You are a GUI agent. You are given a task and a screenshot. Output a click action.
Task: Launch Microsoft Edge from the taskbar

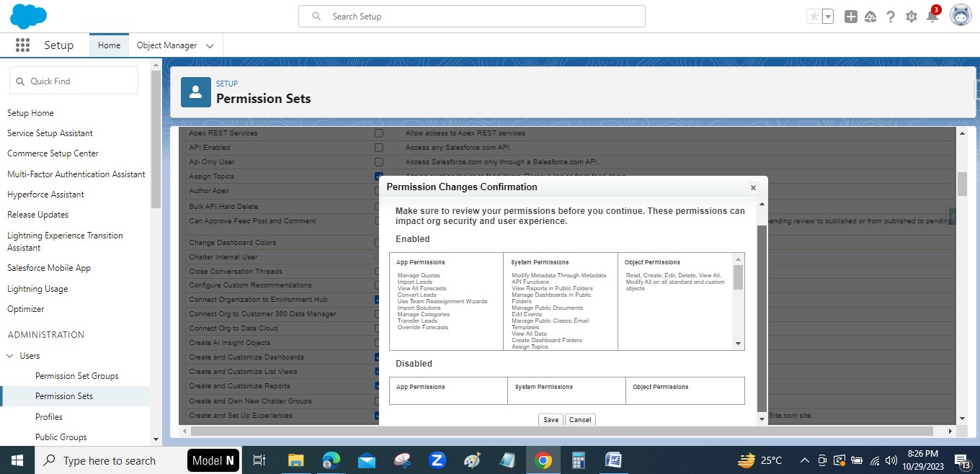(331, 460)
